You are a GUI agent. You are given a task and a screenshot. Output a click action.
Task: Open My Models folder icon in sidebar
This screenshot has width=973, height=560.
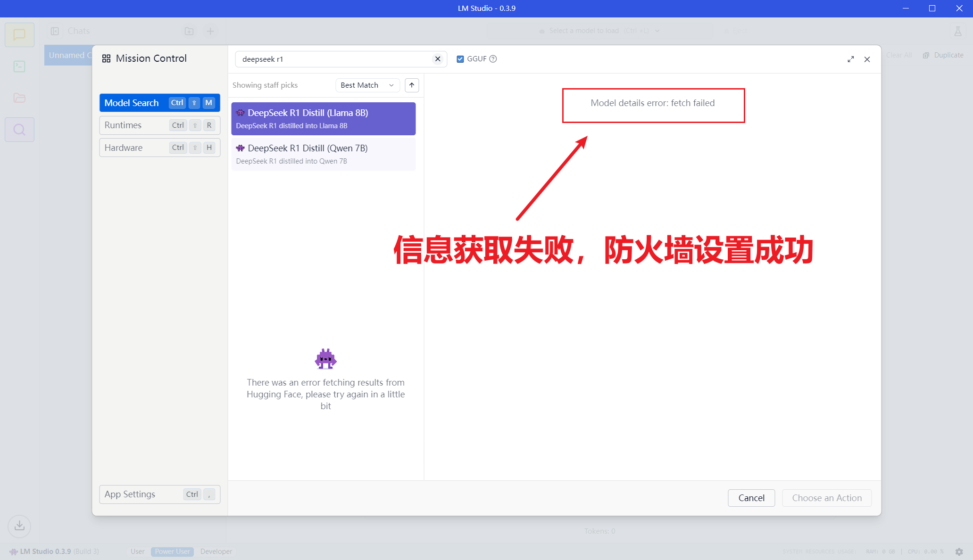pyautogui.click(x=19, y=98)
